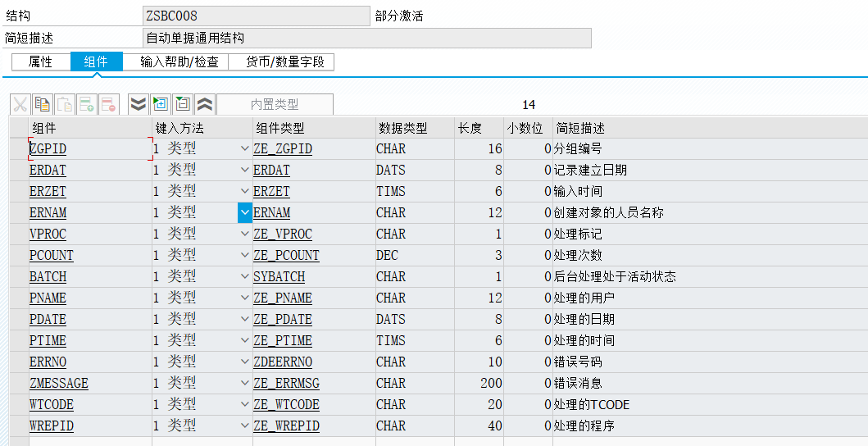Click the 小数位 column header
Screen dimensions: 868x446
[528, 128]
